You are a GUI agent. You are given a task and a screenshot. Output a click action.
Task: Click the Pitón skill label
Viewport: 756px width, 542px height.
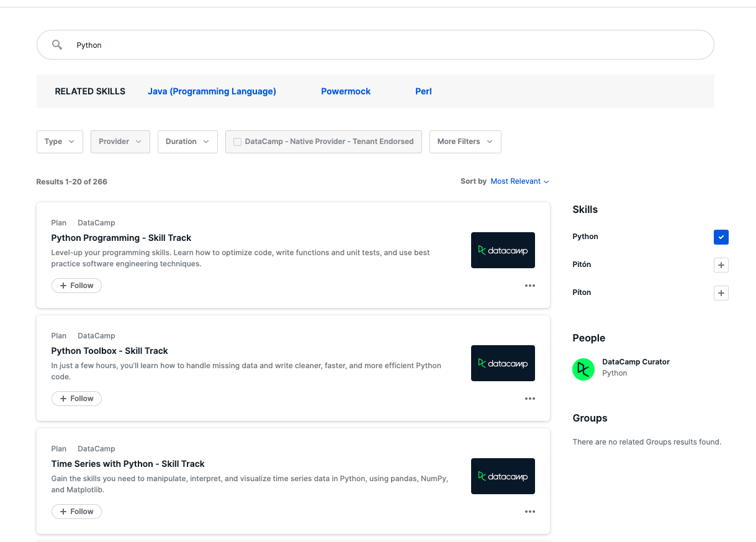[x=582, y=264]
